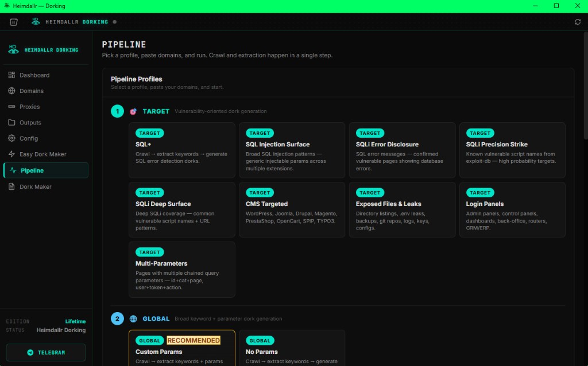Pick the SQLi Error Disclosure profile
Image resolution: width=588 pixels, height=366 pixels.
(x=403, y=150)
